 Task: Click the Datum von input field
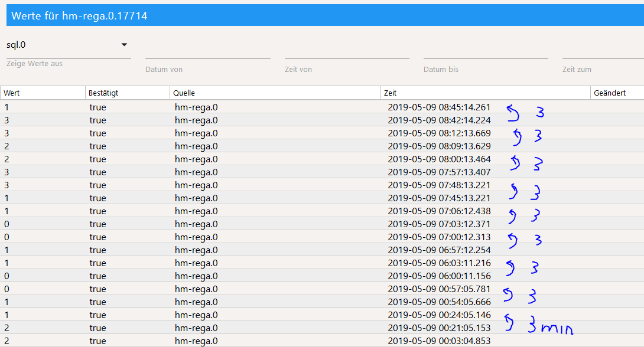click(x=207, y=53)
